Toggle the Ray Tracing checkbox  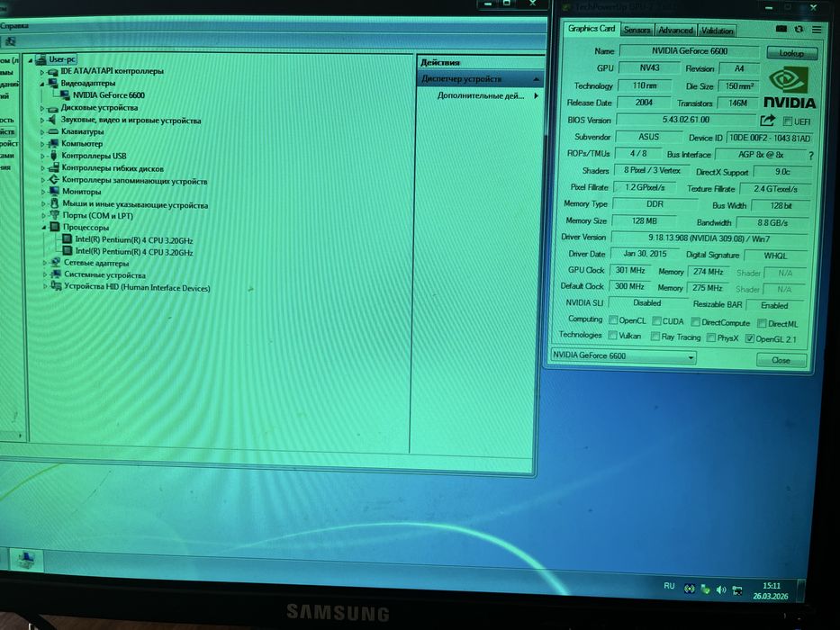tap(655, 337)
